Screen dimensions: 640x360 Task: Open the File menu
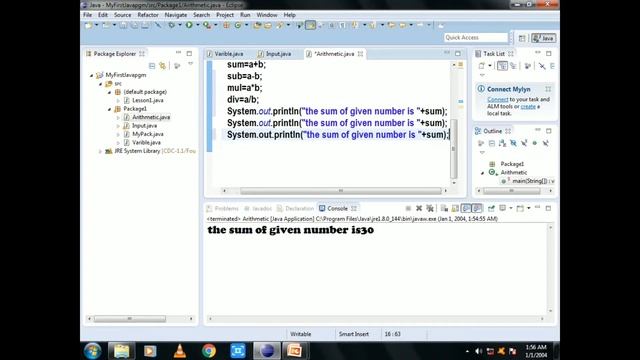87,15
